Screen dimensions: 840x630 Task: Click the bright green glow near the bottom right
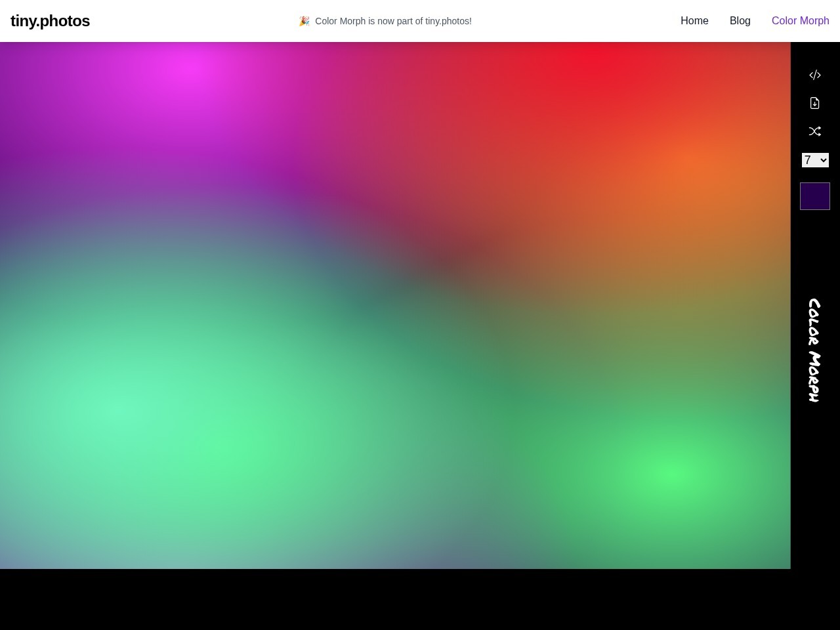pos(669,474)
